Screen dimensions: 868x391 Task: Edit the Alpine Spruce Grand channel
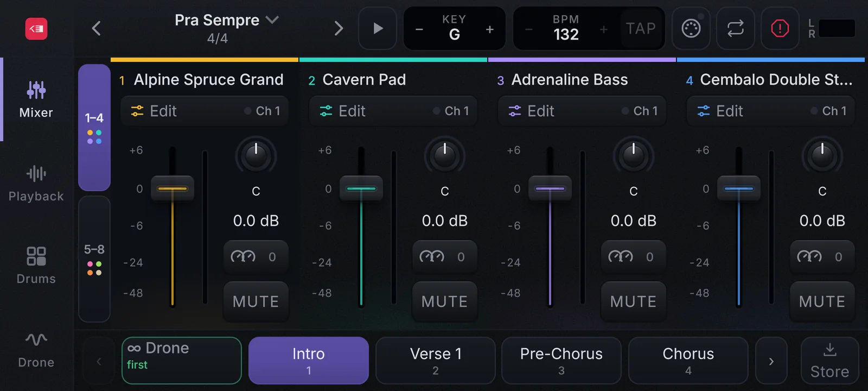point(205,111)
